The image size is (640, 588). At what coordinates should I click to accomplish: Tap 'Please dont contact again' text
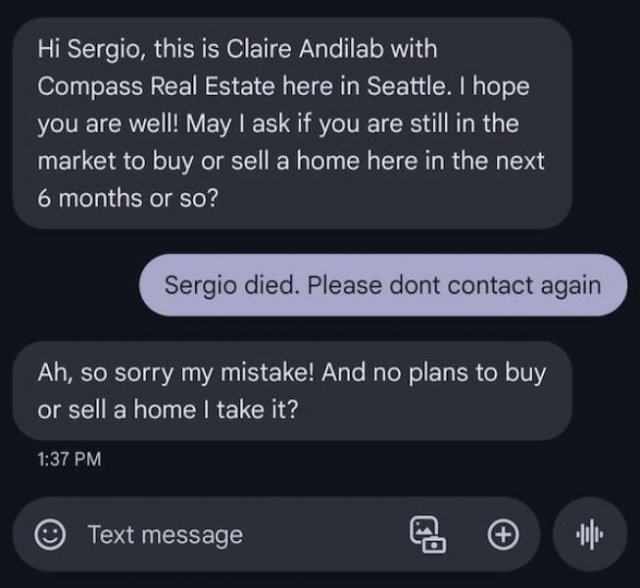(455, 284)
